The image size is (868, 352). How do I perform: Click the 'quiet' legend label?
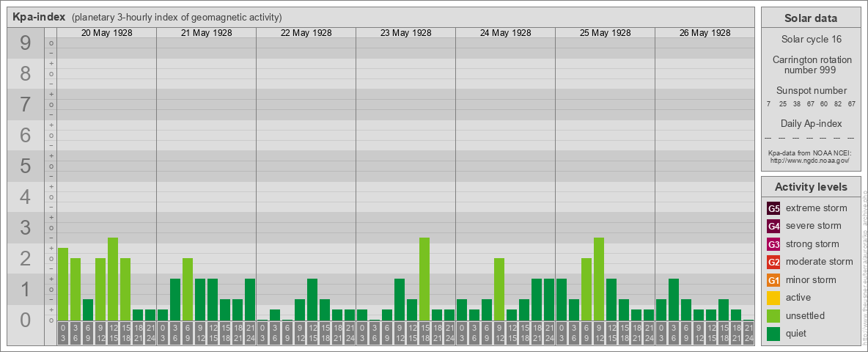797,333
